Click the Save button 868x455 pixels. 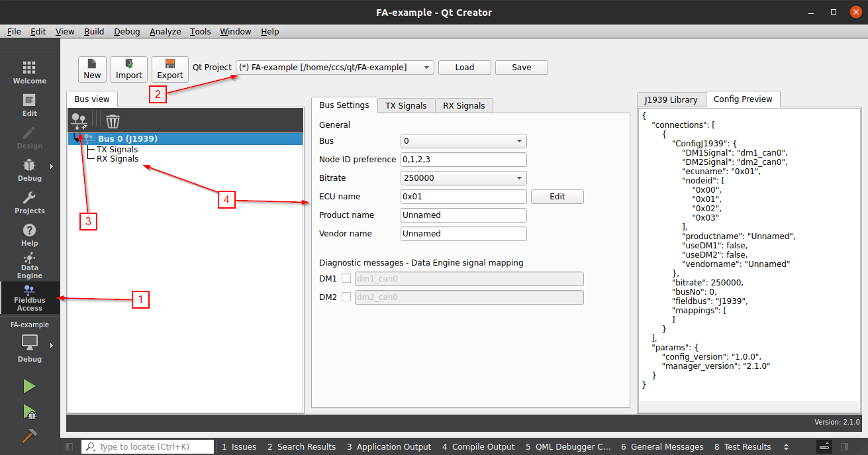[x=521, y=68]
